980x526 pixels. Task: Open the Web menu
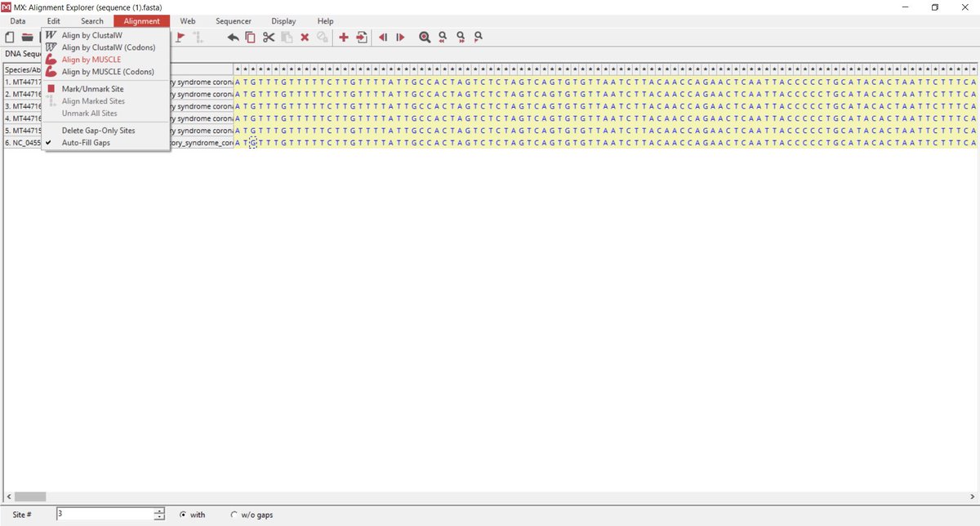(188, 21)
